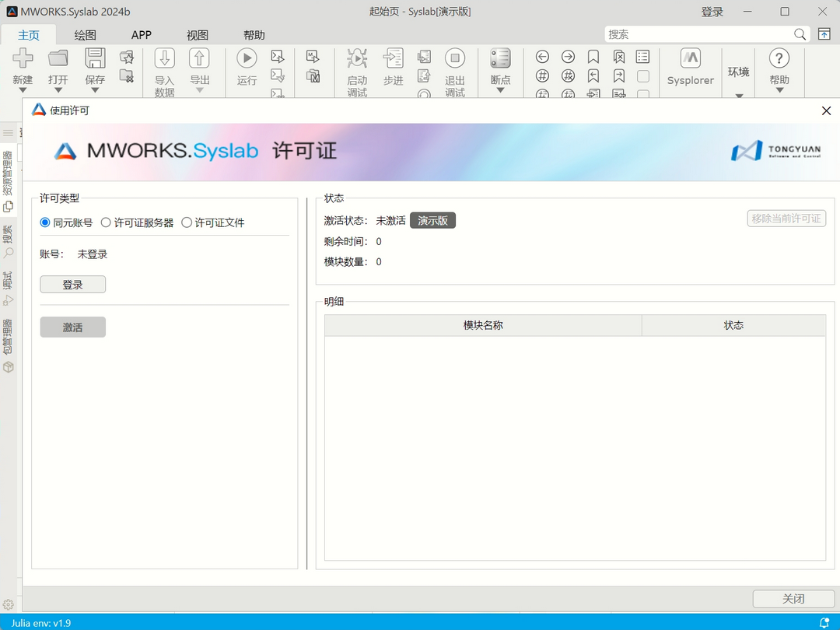Screen dimensions: 840x630
Task: Expand the 帮助 toolbar dropdown arrow
Action: click(779, 90)
